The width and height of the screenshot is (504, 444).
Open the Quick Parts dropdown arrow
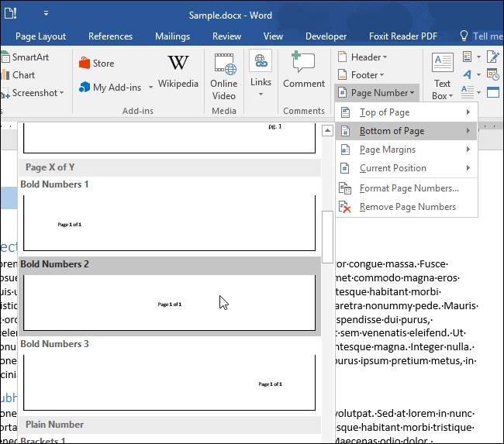click(x=478, y=57)
